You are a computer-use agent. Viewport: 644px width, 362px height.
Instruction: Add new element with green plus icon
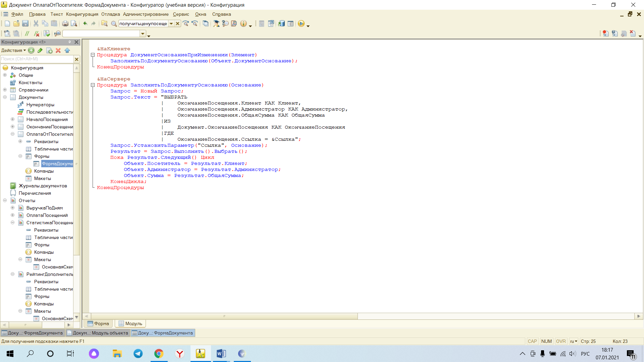click(31, 50)
